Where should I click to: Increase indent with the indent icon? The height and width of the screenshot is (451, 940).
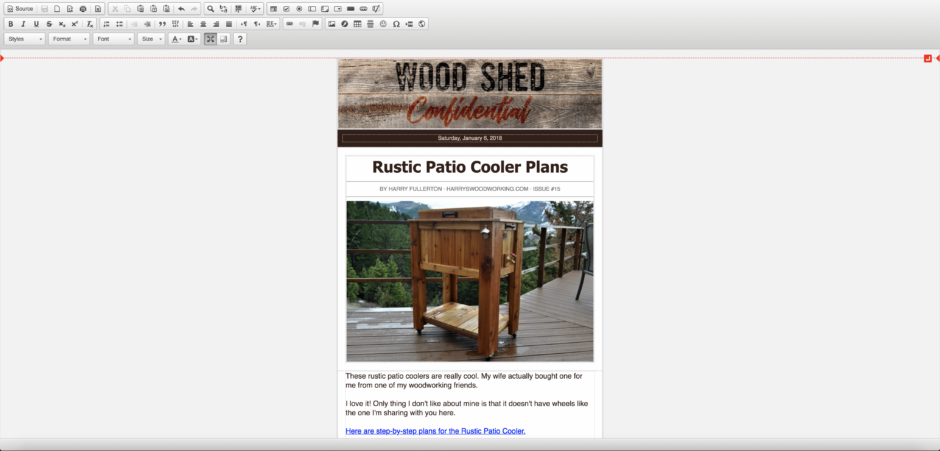coord(147,24)
